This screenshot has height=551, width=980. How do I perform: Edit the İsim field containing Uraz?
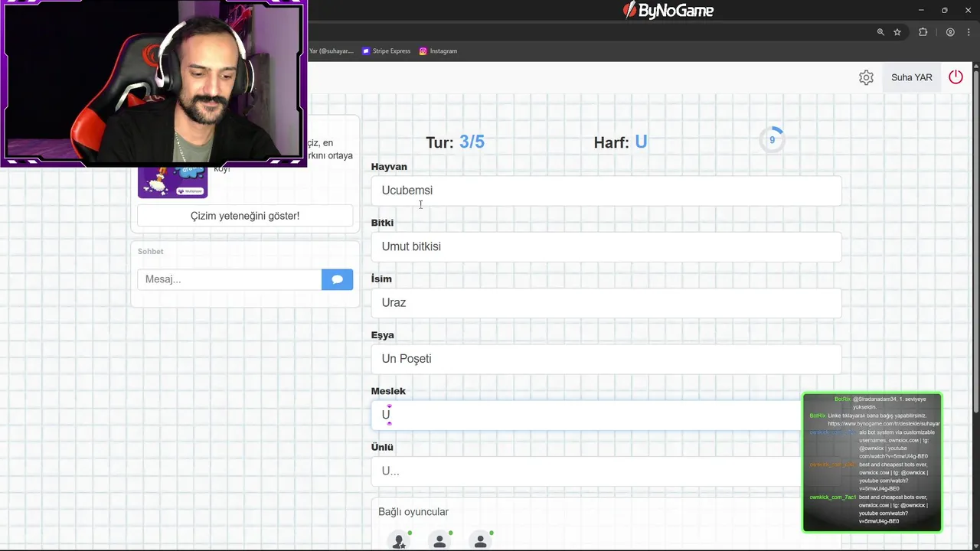click(606, 302)
